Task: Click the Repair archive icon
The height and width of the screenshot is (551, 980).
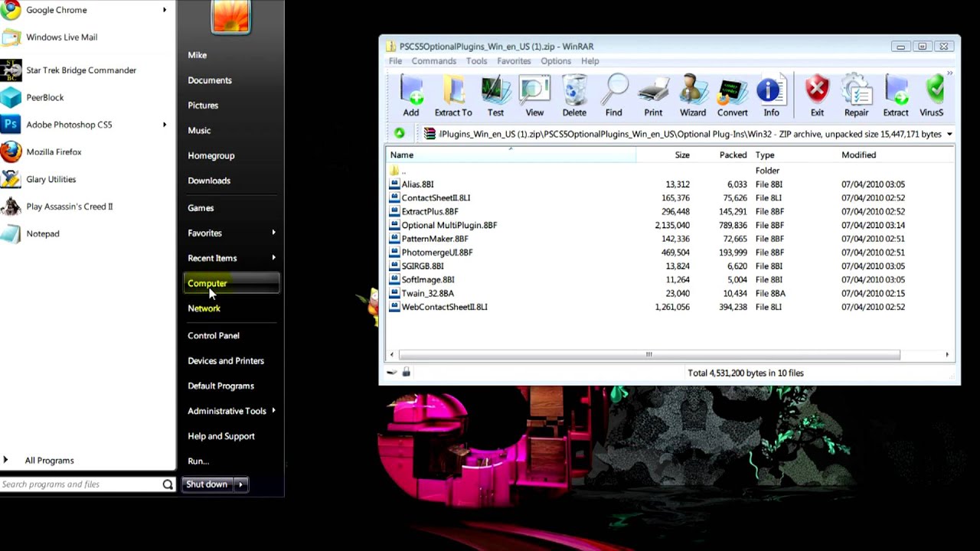Action: (856, 96)
